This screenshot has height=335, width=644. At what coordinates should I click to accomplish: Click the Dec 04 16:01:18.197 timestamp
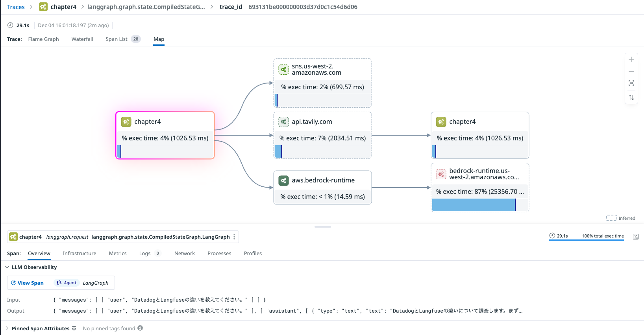73,25
